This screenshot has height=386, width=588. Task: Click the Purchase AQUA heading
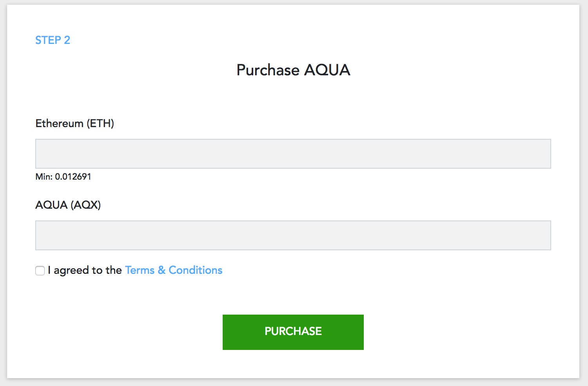point(293,70)
